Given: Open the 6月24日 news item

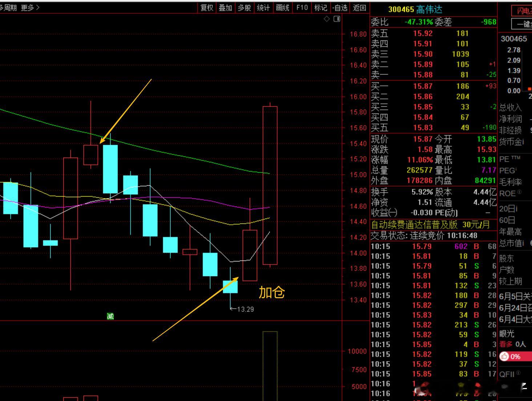Looking at the screenshot, I should coord(515,308).
